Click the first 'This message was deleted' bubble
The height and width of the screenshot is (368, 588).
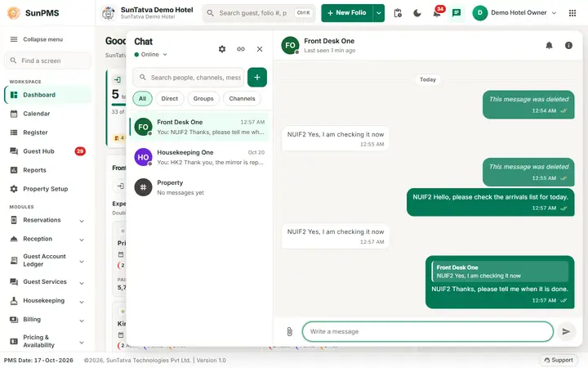[x=528, y=105]
